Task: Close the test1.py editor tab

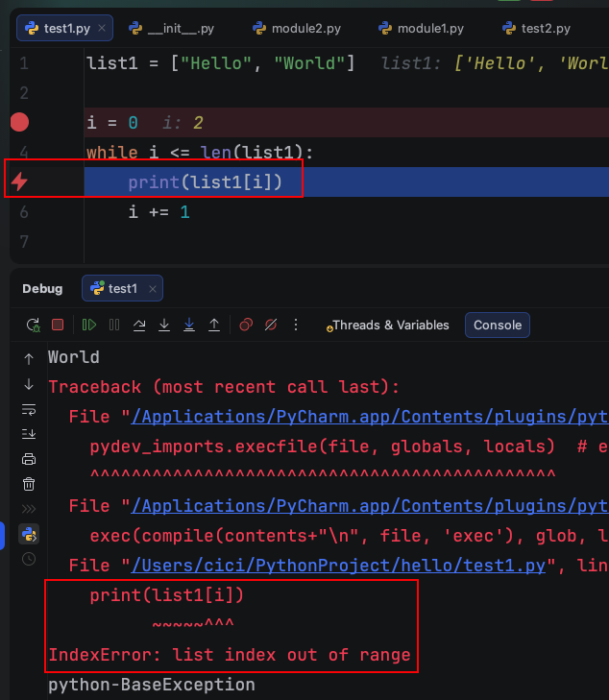Action: (x=102, y=29)
